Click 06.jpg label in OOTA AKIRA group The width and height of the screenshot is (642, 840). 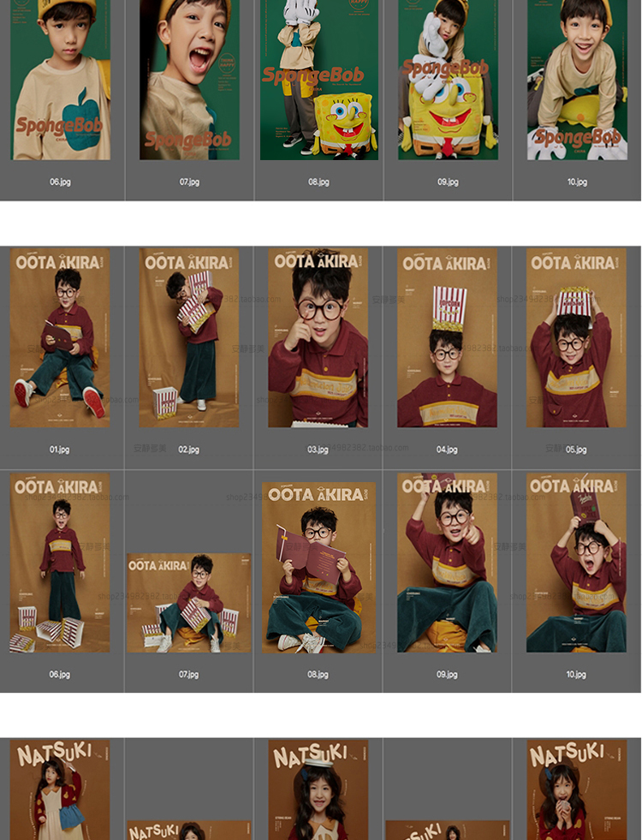(59, 675)
